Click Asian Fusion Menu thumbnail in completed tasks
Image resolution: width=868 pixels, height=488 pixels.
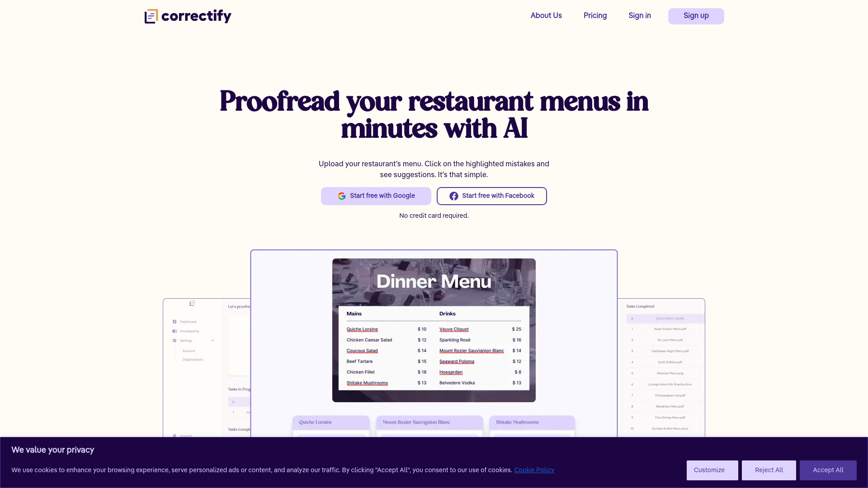pos(668,329)
